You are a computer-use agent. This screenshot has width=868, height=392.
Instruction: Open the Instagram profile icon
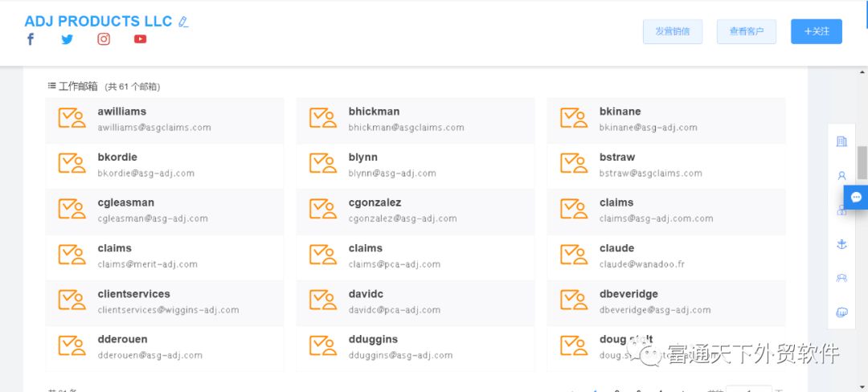pos(104,39)
